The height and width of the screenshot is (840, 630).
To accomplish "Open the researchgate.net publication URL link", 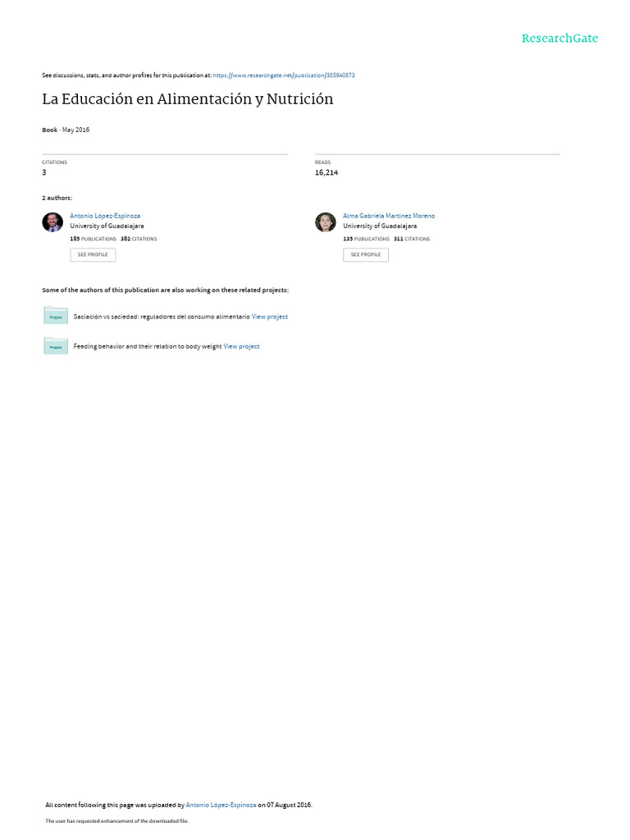I will [x=283, y=75].
